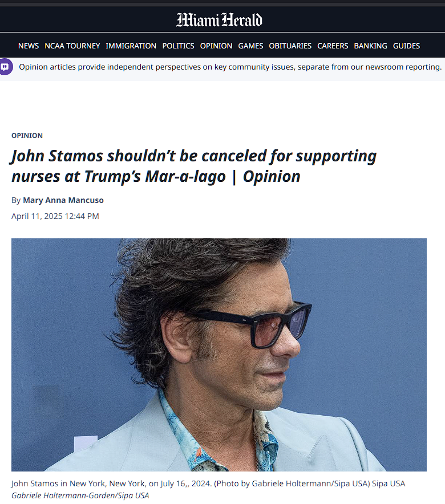The width and height of the screenshot is (445, 504).
Task: Select Politics in the navigation bar
Action: click(178, 46)
